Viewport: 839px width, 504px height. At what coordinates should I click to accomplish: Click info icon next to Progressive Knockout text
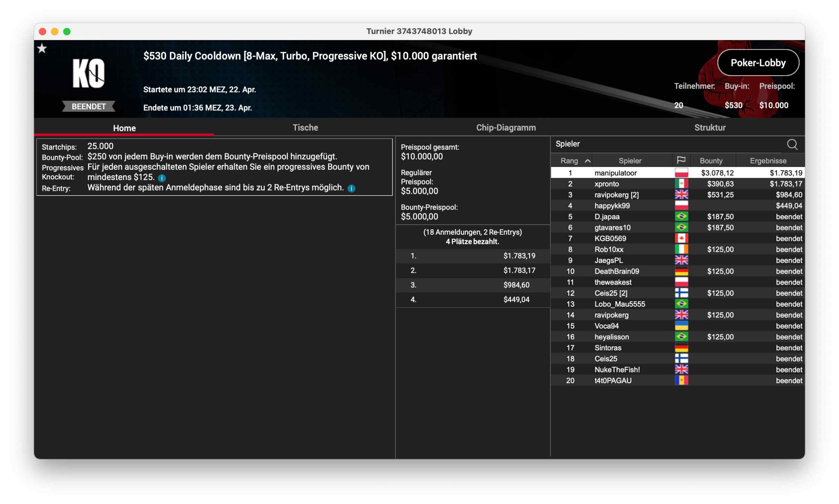tap(162, 177)
